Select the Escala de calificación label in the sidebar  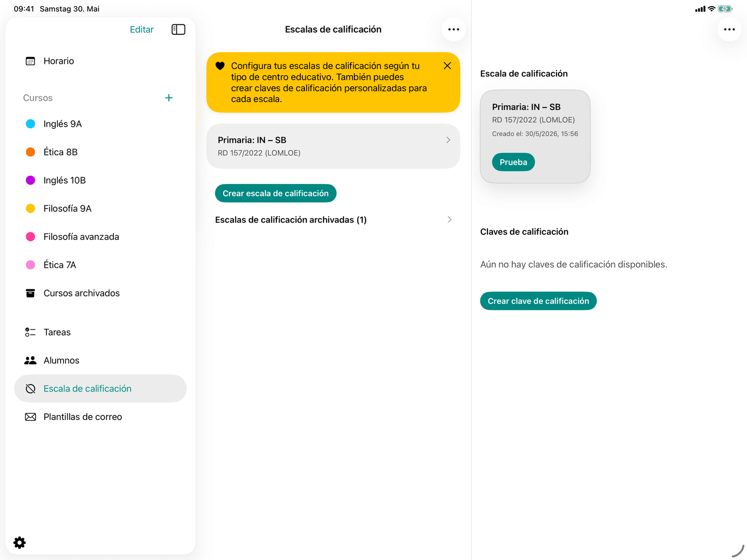pos(87,389)
